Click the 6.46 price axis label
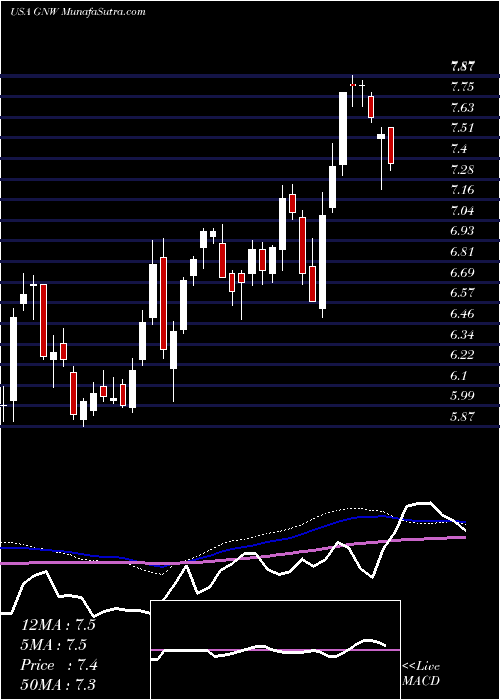The image size is (500, 700). [463, 314]
